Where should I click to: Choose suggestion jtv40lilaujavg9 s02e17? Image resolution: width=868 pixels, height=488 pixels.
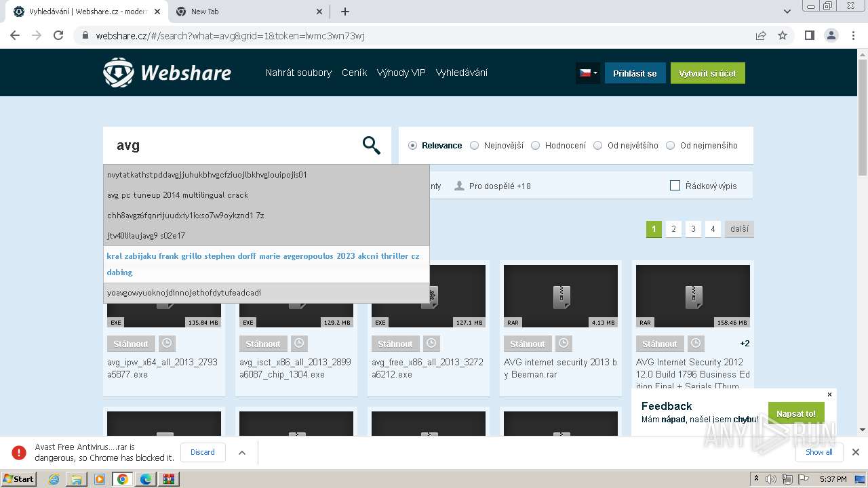(x=267, y=236)
